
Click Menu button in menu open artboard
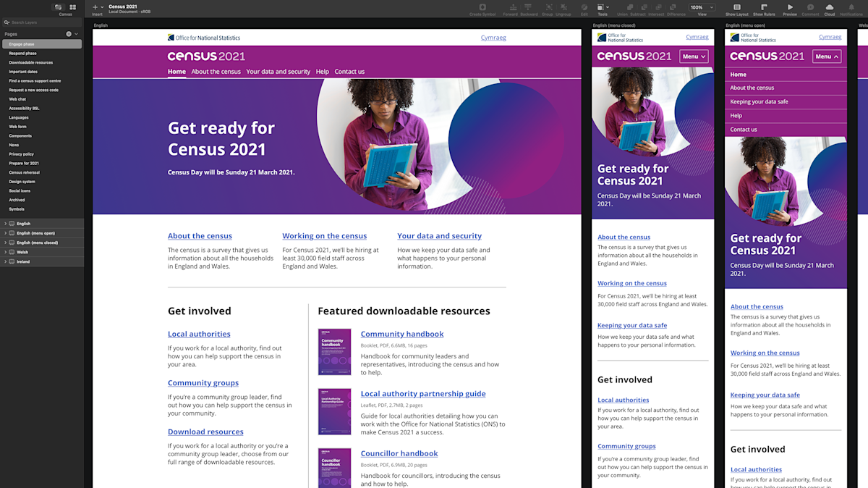coord(827,56)
